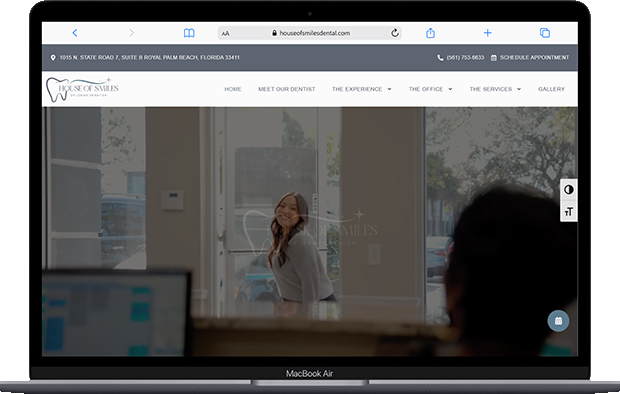
Task: Open the share sheet icon
Action: pyautogui.click(x=431, y=33)
